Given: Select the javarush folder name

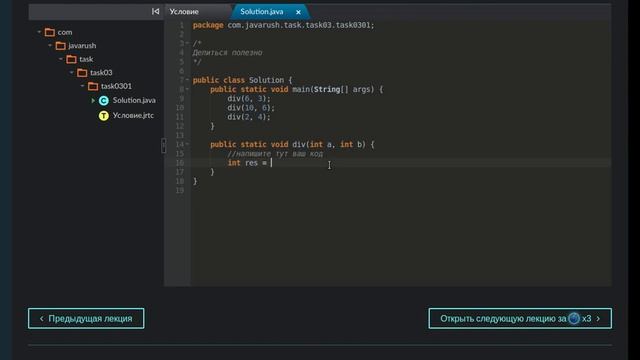Looking at the screenshot, I should point(82,46).
